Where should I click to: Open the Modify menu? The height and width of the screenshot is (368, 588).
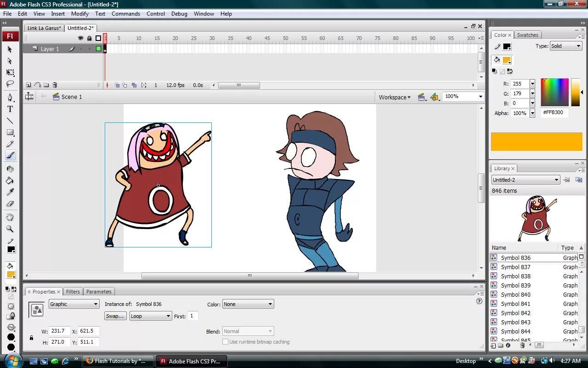pos(79,14)
